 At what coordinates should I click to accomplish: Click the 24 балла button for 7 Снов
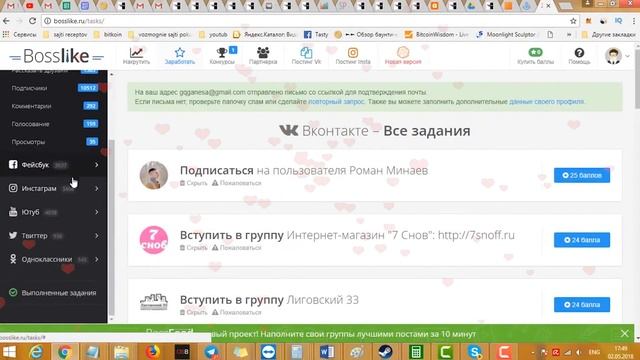tap(582, 240)
